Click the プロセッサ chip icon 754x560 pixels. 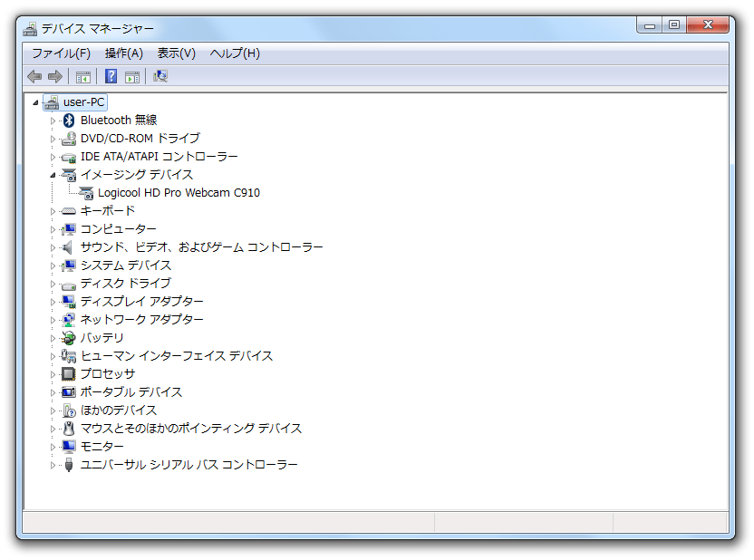pyautogui.click(x=69, y=374)
